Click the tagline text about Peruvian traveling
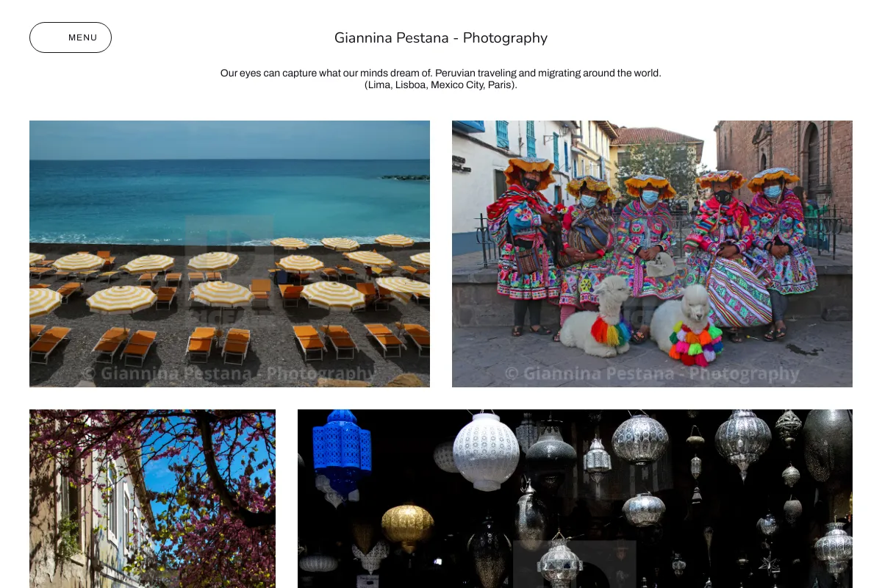This screenshot has width=882, height=588. (441, 79)
